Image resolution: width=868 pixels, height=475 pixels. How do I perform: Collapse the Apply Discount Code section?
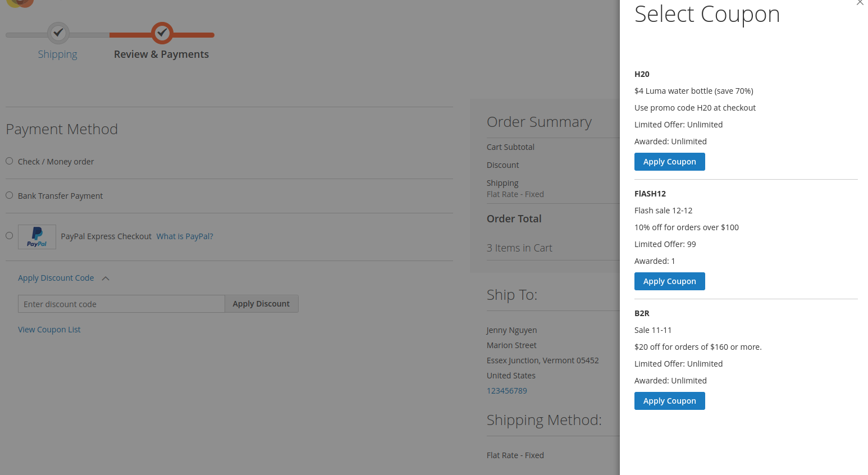coord(63,278)
